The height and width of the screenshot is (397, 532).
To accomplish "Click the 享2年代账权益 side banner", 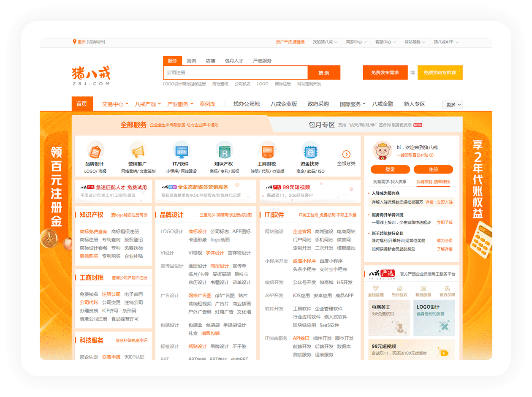I will click(478, 182).
